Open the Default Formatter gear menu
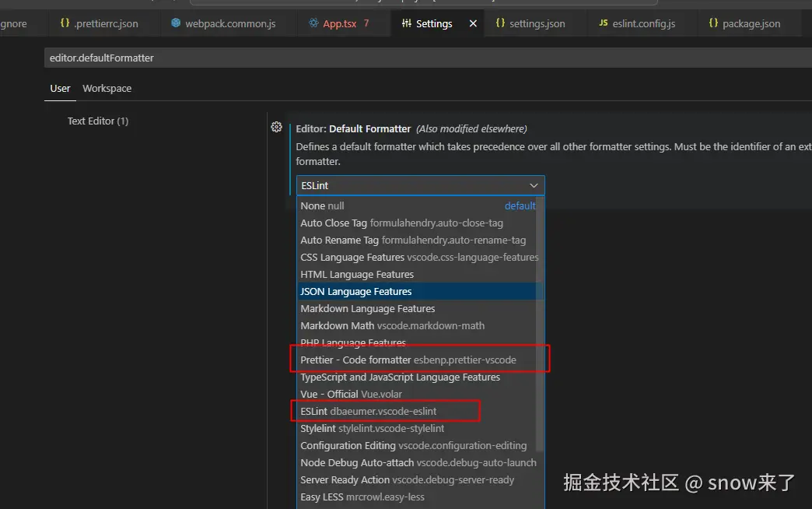 point(277,127)
